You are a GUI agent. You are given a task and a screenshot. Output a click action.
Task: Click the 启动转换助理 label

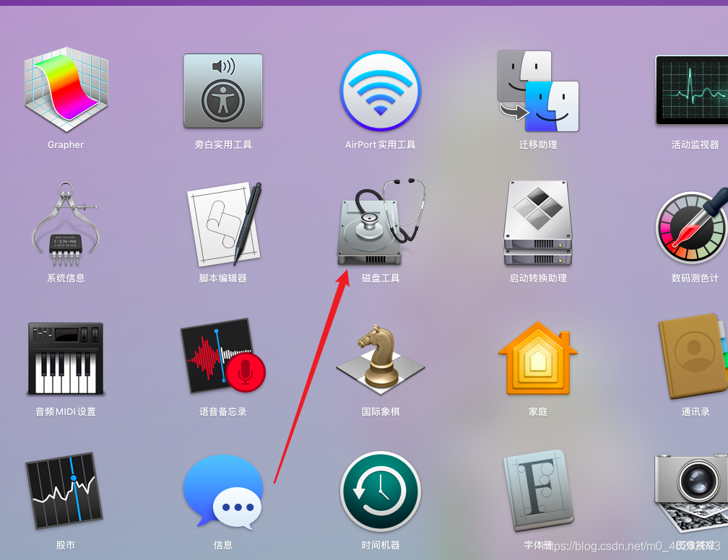click(x=538, y=279)
